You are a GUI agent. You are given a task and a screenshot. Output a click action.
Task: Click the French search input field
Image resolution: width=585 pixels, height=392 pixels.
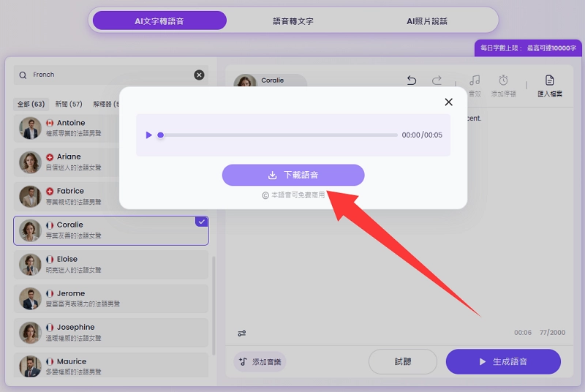point(111,75)
